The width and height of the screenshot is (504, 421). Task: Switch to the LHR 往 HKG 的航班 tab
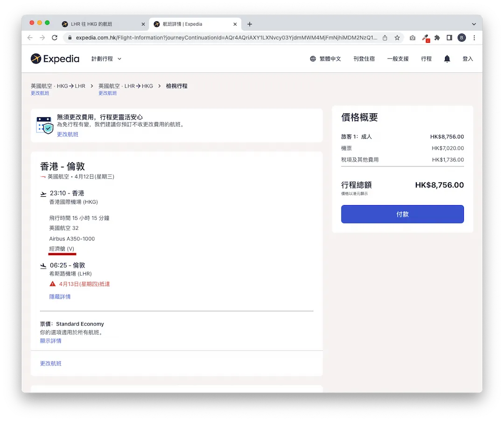click(103, 24)
